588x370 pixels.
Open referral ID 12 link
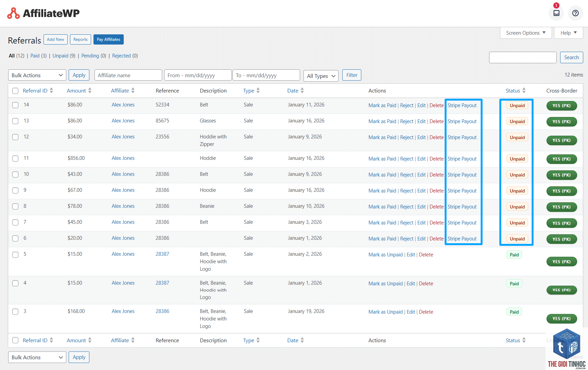pos(26,137)
